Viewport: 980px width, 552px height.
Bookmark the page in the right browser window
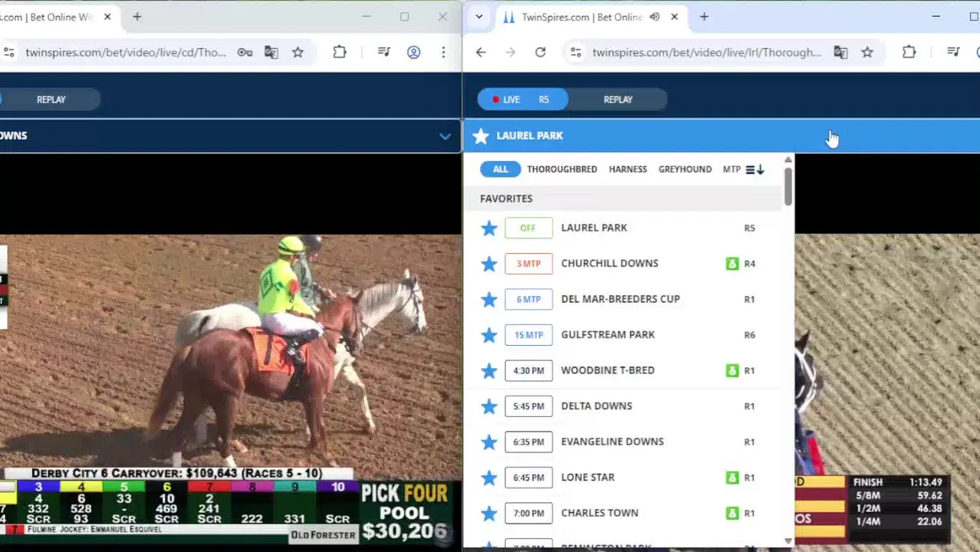867,52
